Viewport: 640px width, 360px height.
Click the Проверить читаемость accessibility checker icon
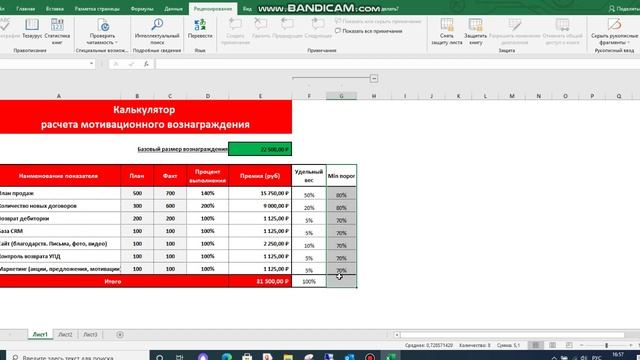(x=102, y=26)
